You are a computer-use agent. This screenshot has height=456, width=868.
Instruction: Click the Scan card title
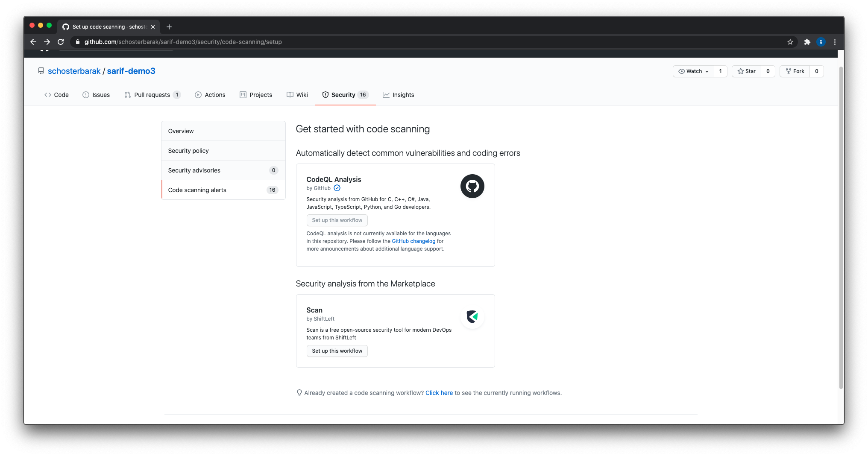click(314, 310)
